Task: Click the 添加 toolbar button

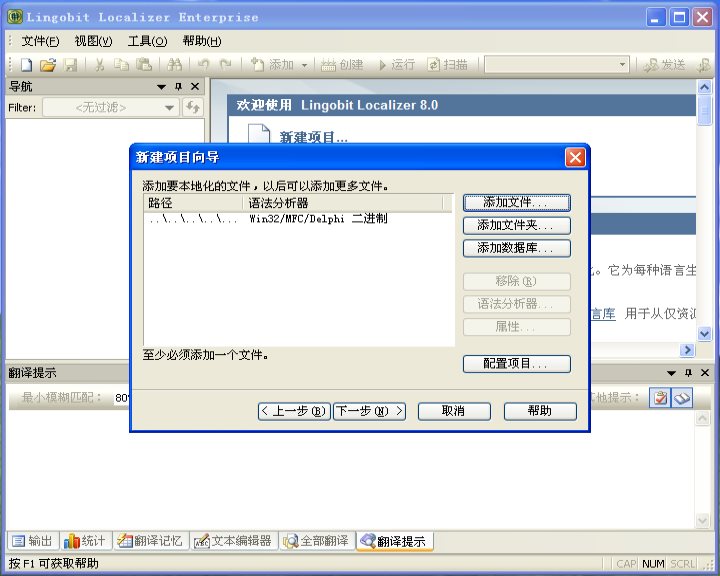Action: tap(273, 65)
